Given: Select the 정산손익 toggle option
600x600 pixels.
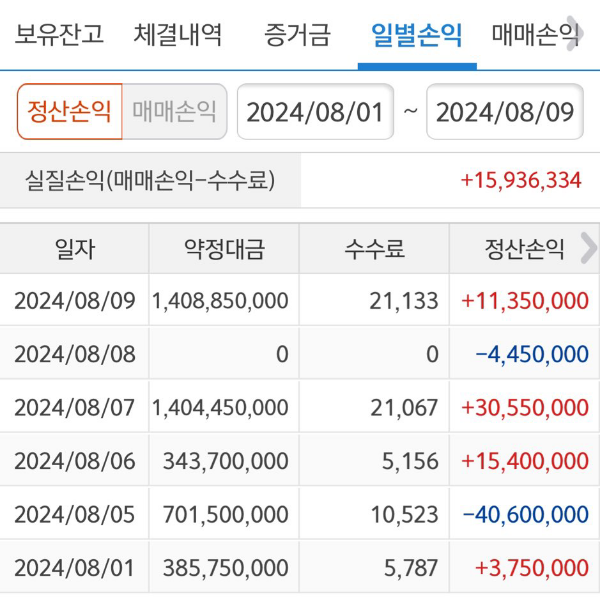Looking at the screenshot, I should [x=69, y=111].
